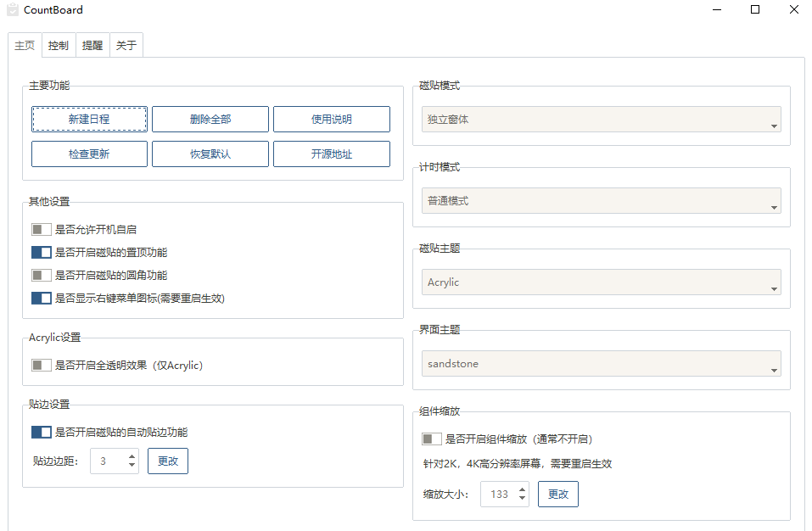
Task: Enable the 组件缩放 component scaling checkbox
Action: coord(430,439)
